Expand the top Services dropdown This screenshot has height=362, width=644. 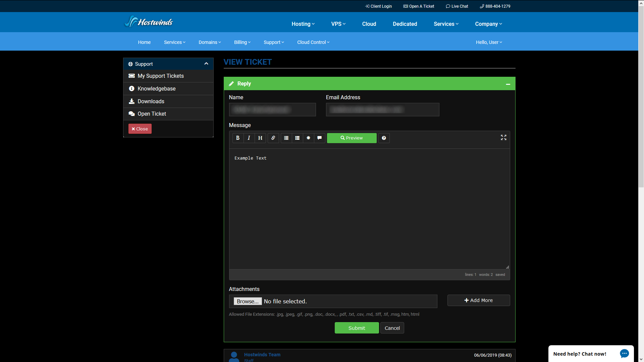(446, 24)
